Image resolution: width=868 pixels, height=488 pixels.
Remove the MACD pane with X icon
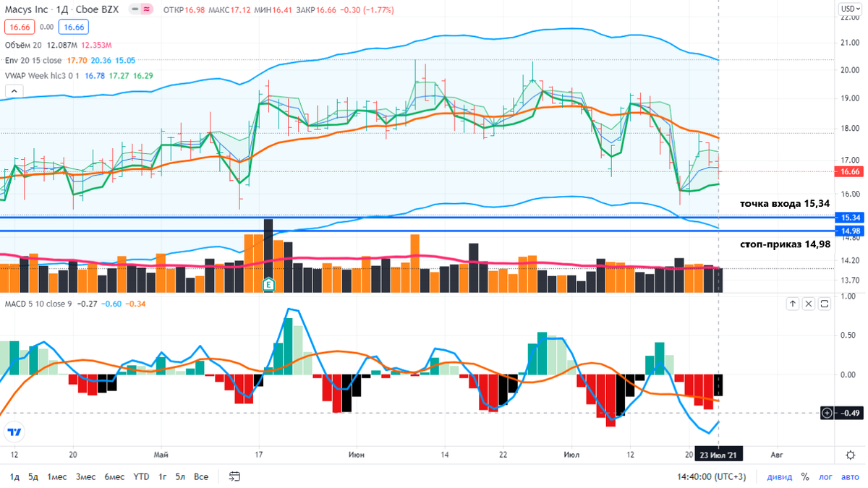click(x=809, y=304)
